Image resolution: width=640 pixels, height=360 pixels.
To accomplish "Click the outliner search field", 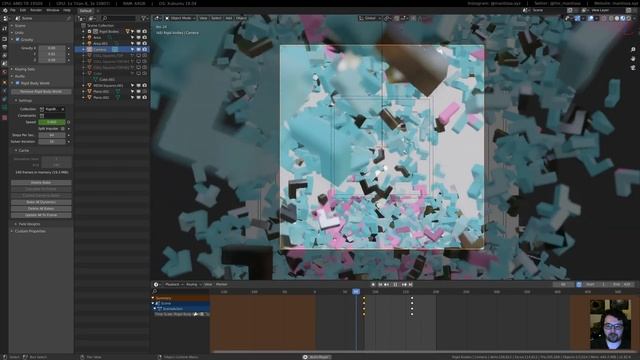I will (x=118, y=18).
